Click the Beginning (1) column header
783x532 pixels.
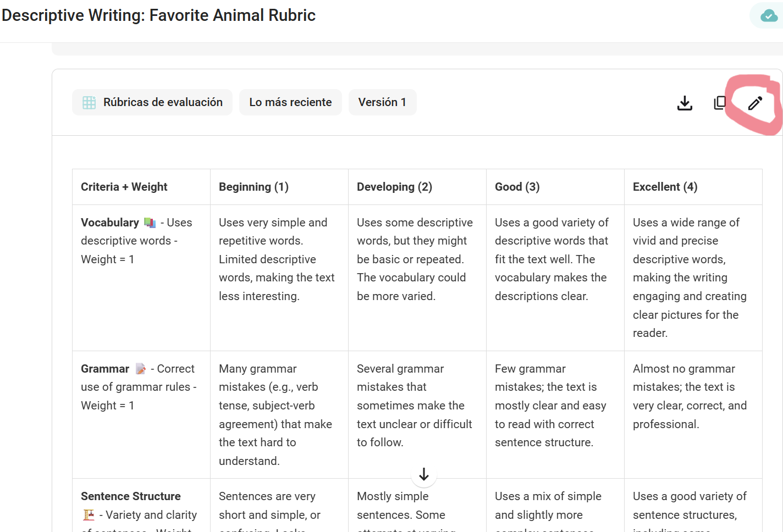coord(279,187)
